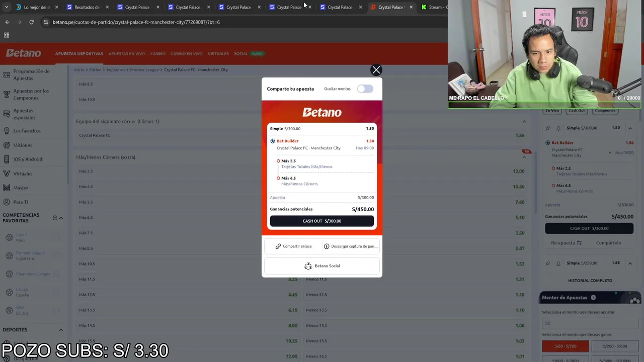Viewport: 644px width, 362px height.
Task: Open HISTORIAL COMPLETO link
Action: (x=590, y=281)
